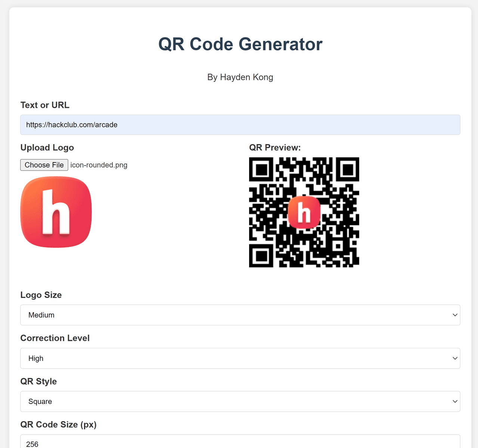Image resolution: width=478 pixels, height=448 pixels.
Task: Focus the Text or URL input field
Action: coord(240,125)
